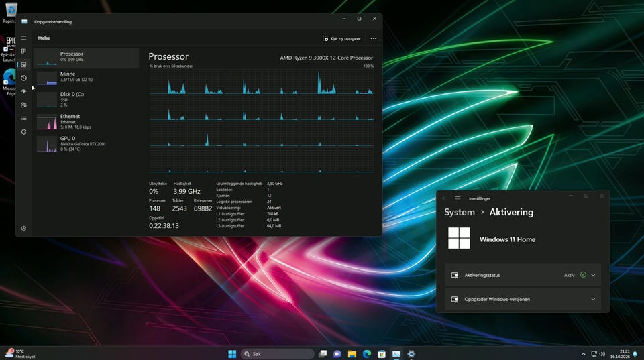
Task: Select Minne in the performance list
Action: click(87, 77)
